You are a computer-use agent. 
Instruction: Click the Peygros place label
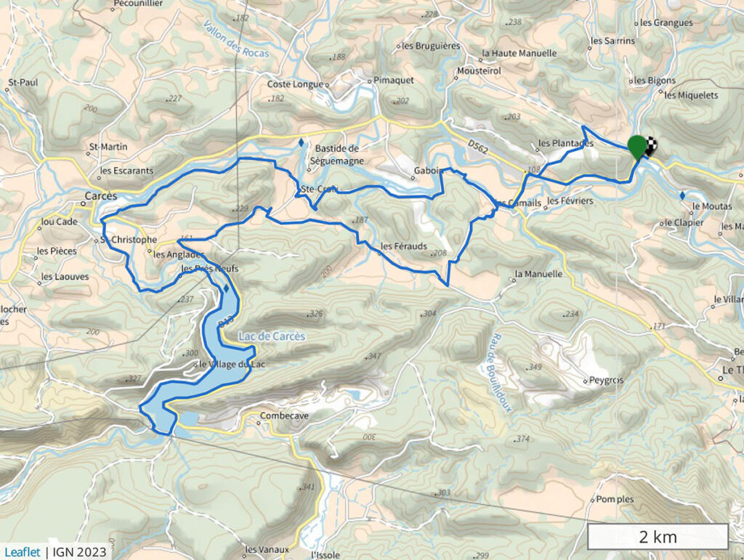click(x=607, y=381)
